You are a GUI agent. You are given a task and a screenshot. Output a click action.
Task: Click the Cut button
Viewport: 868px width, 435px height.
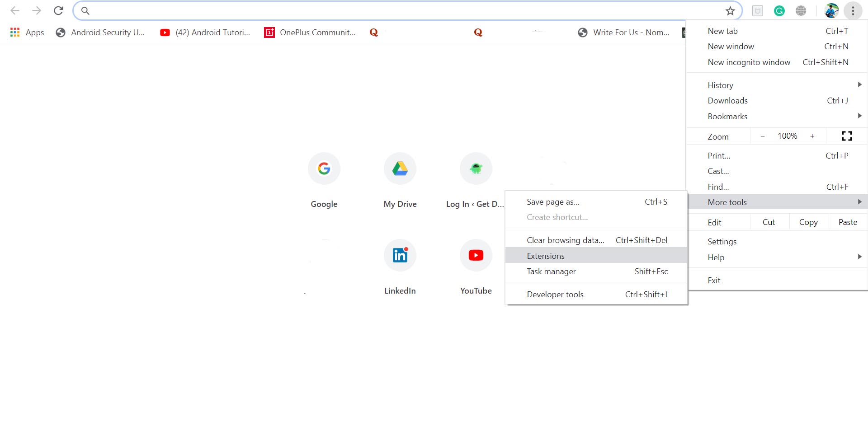coord(769,222)
